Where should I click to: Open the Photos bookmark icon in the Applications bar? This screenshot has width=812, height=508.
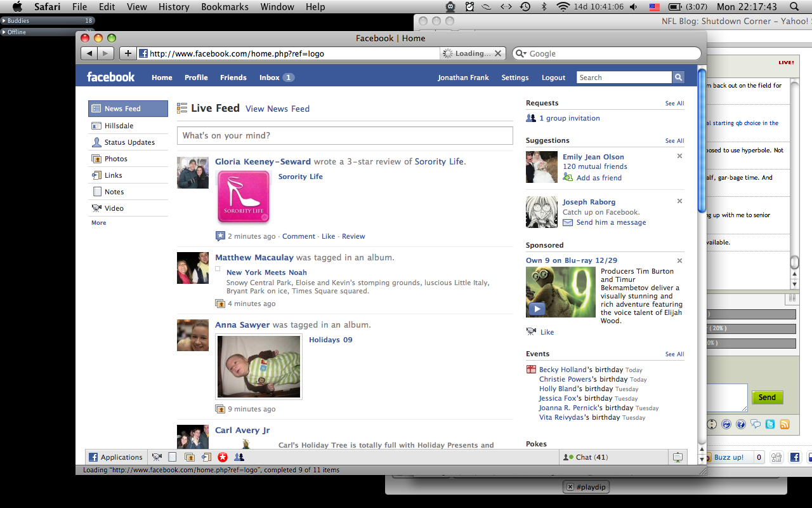tap(190, 457)
